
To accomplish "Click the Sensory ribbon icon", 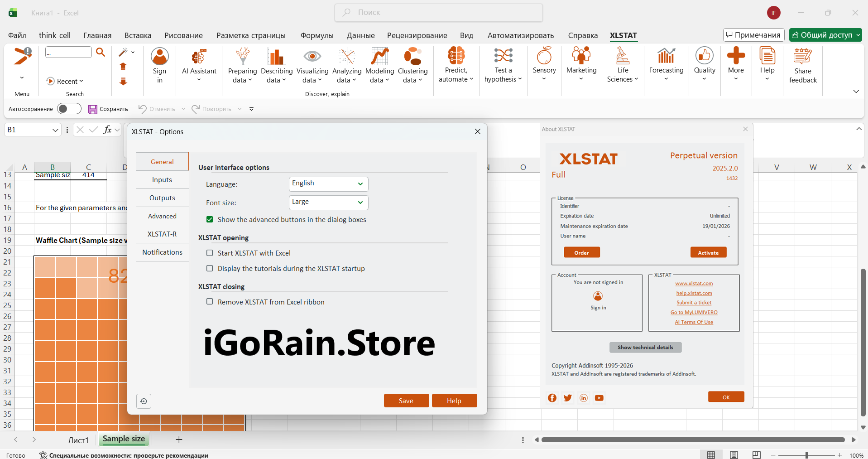I will (x=544, y=57).
